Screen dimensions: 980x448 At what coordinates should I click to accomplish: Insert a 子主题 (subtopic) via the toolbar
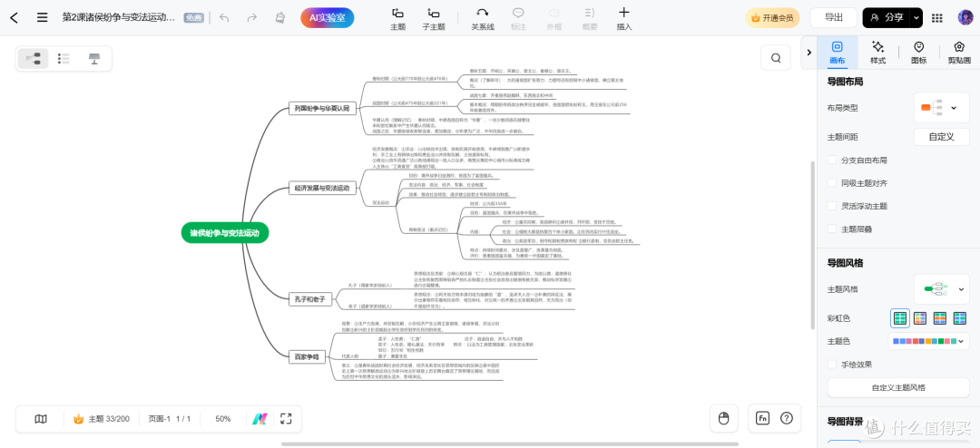pos(434,17)
